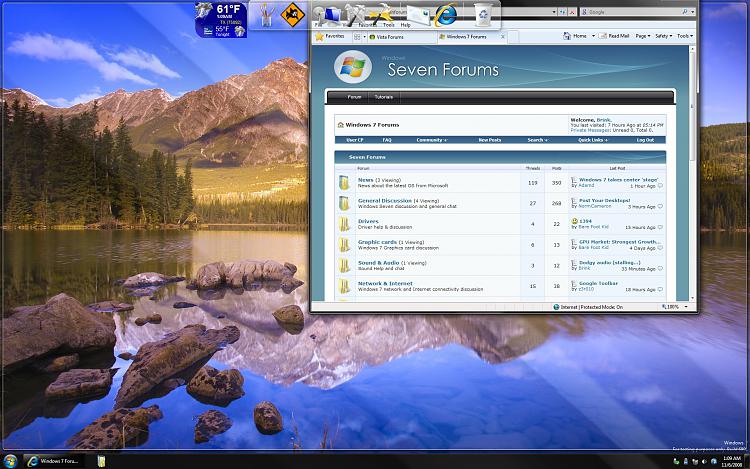
Task: Click the Graphic cards folder icon
Action: [344, 245]
